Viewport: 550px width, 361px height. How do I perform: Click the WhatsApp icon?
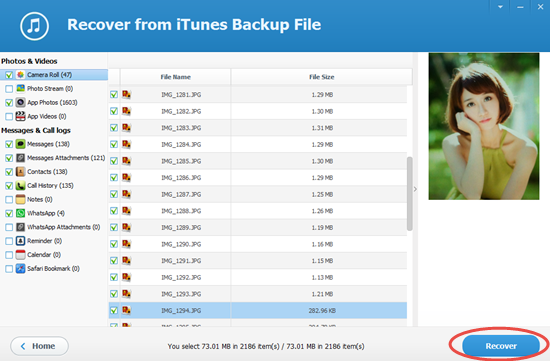coord(21,213)
